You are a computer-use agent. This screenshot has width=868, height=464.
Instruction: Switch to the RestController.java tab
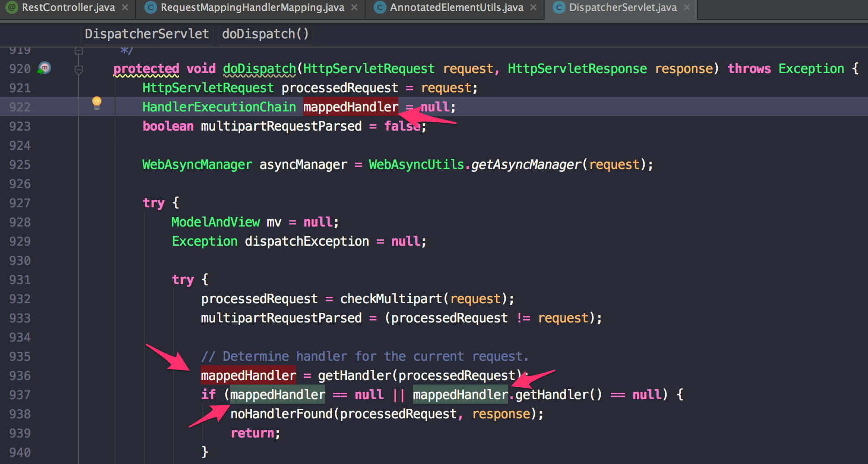point(69,7)
